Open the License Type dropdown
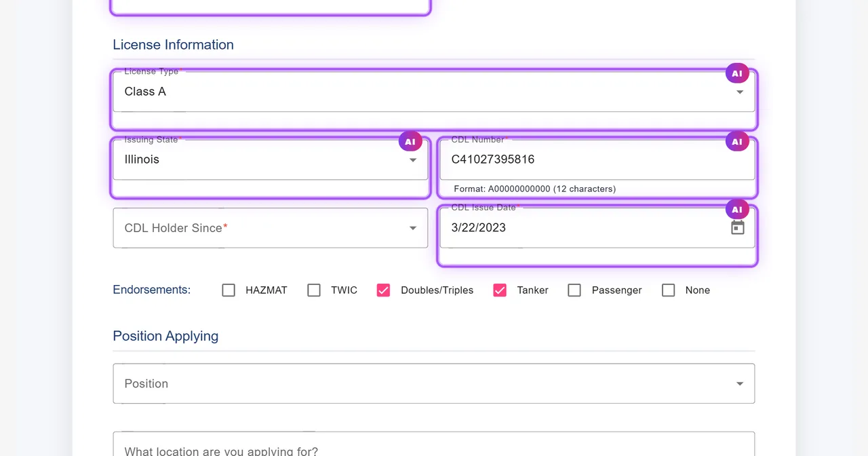The width and height of the screenshot is (868, 456). point(434,92)
